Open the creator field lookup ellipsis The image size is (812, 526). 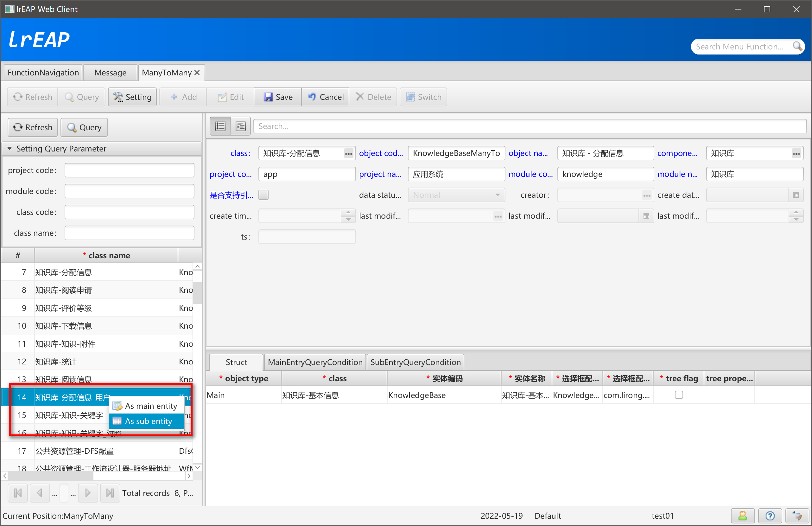pyautogui.click(x=647, y=195)
